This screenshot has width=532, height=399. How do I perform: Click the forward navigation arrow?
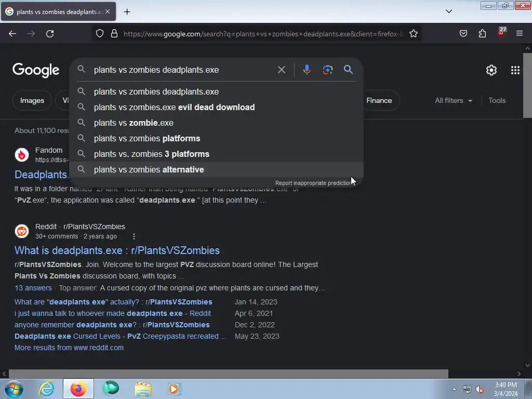click(x=31, y=34)
